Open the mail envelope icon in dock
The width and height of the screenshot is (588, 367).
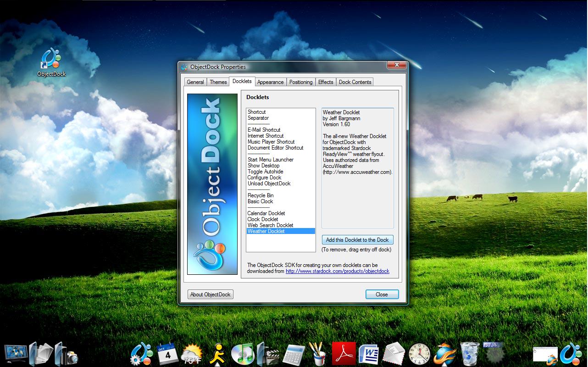[394, 354]
